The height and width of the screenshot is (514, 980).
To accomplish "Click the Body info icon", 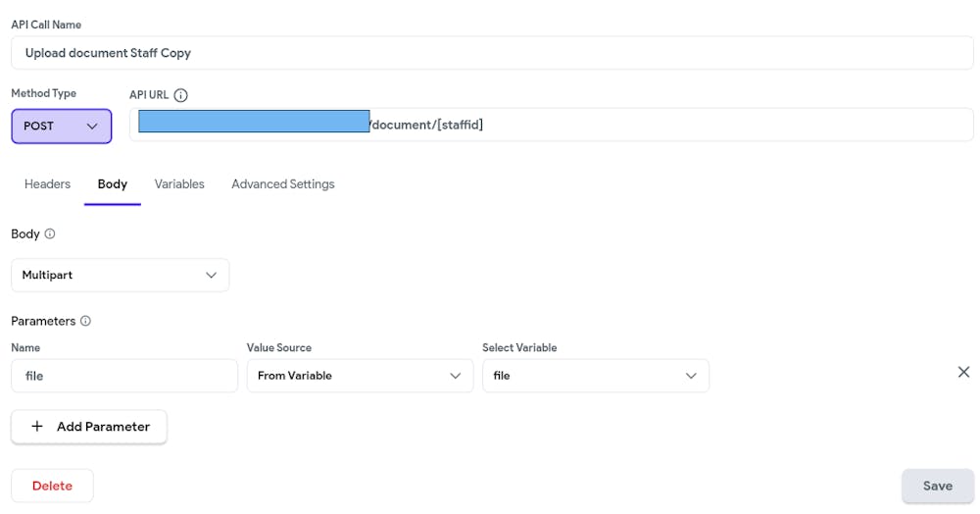I will click(x=50, y=234).
